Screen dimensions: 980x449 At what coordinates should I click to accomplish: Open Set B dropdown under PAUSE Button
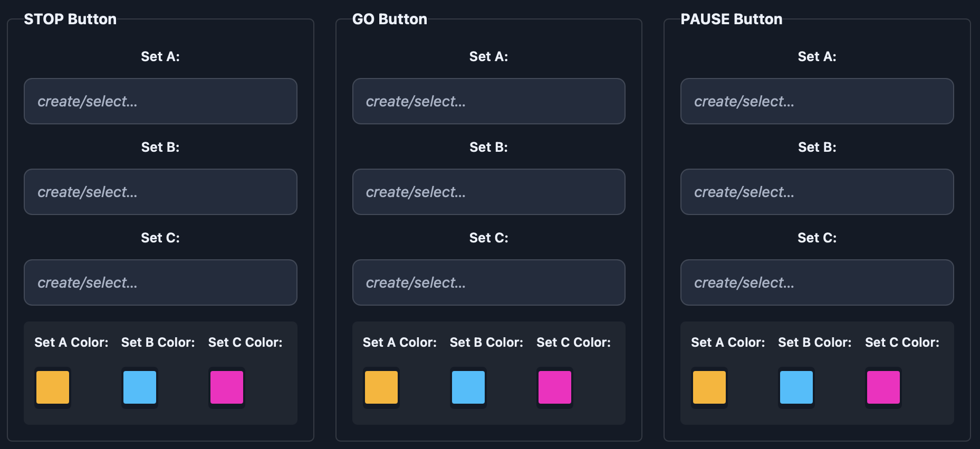tap(816, 192)
